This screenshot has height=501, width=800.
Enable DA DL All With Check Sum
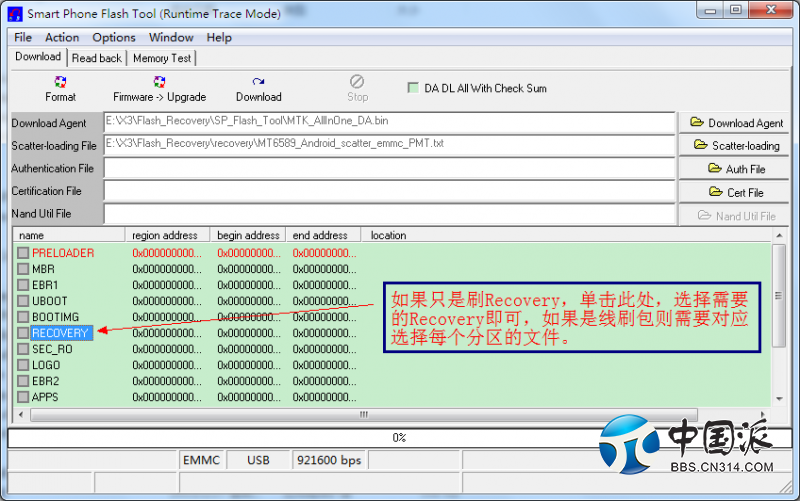click(x=413, y=88)
